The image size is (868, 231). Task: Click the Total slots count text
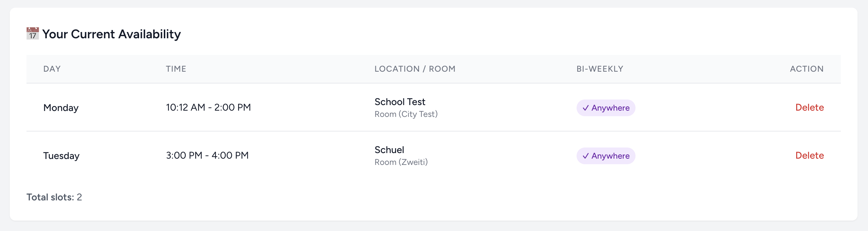[54, 197]
